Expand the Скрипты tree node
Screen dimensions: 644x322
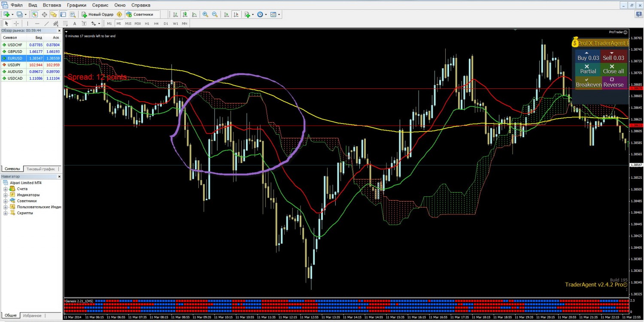pos(6,213)
